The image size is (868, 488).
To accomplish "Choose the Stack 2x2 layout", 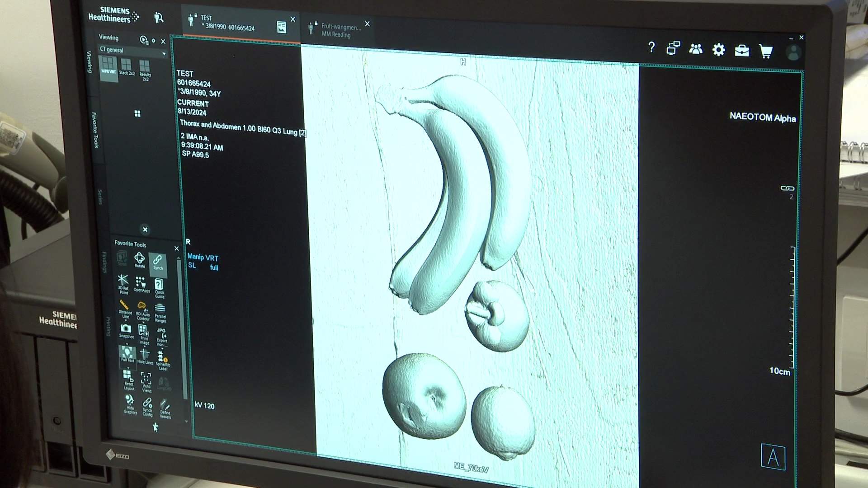I will tap(127, 67).
